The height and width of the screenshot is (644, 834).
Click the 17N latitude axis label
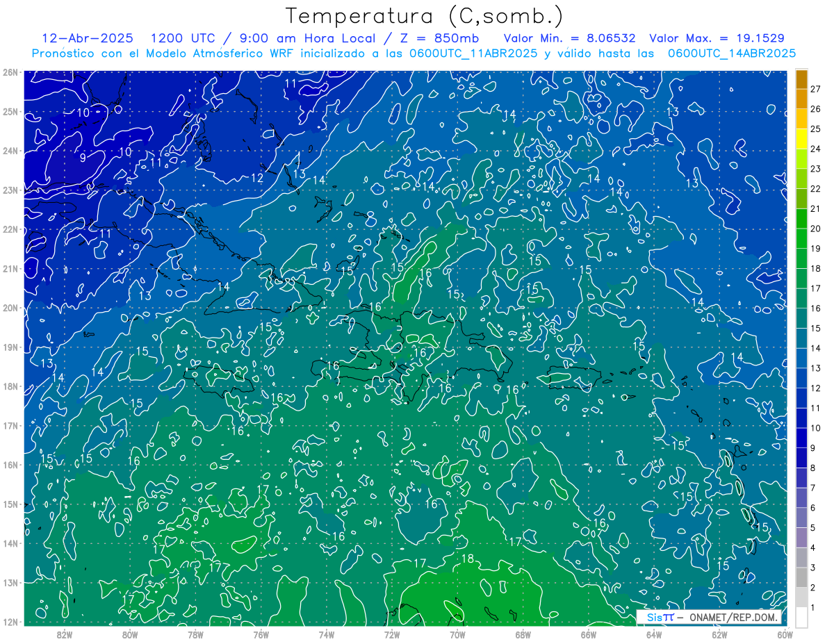10,426
